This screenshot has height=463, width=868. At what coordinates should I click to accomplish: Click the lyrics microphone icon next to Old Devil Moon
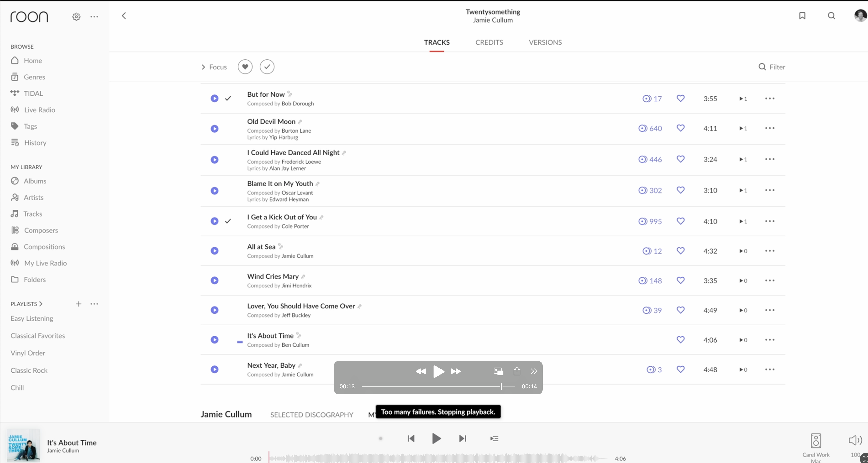pyautogui.click(x=300, y=122)
